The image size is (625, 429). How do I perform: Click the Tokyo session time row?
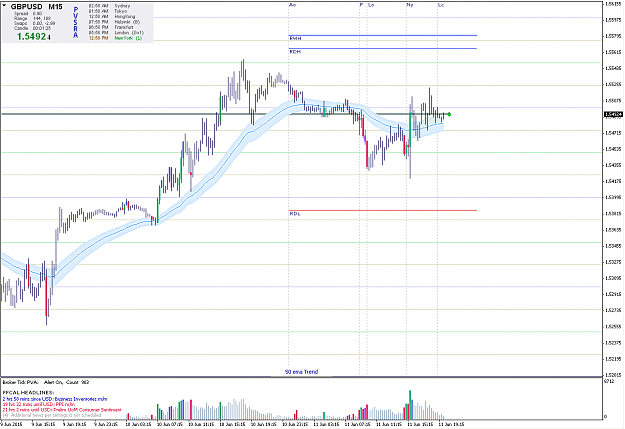(108, 11)
